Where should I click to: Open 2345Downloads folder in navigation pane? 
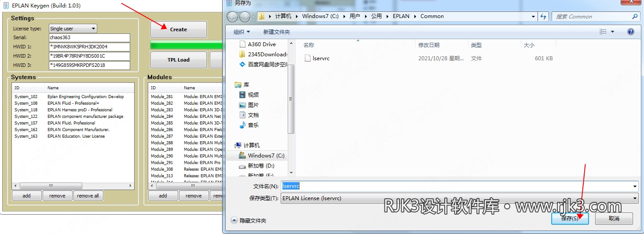[263, 54]
